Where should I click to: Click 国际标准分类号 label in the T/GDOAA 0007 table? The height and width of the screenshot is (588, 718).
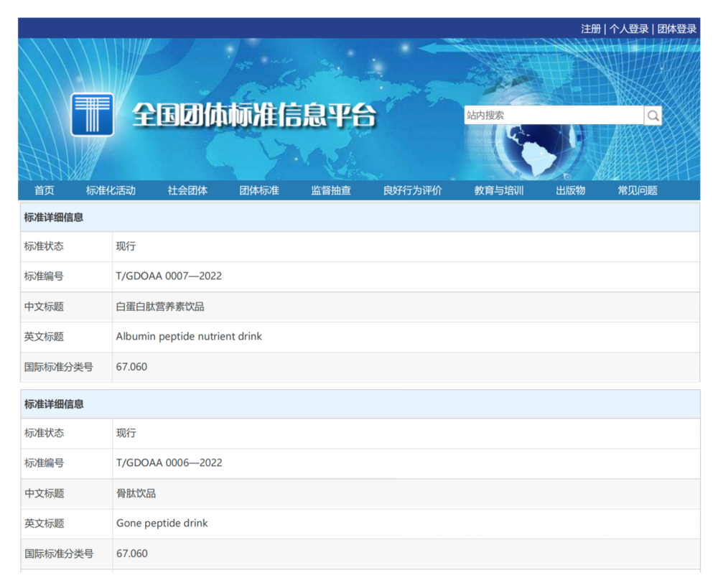coord(59,368)
